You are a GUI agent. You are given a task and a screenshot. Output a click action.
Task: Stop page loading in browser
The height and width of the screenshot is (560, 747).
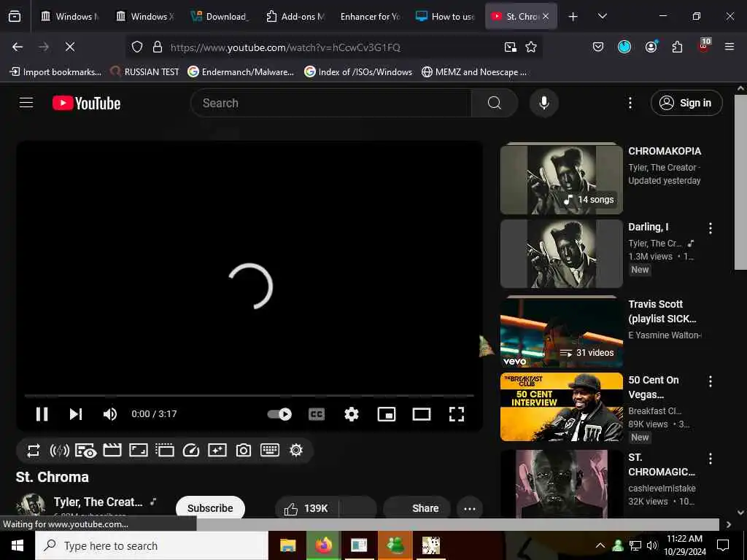70,47
